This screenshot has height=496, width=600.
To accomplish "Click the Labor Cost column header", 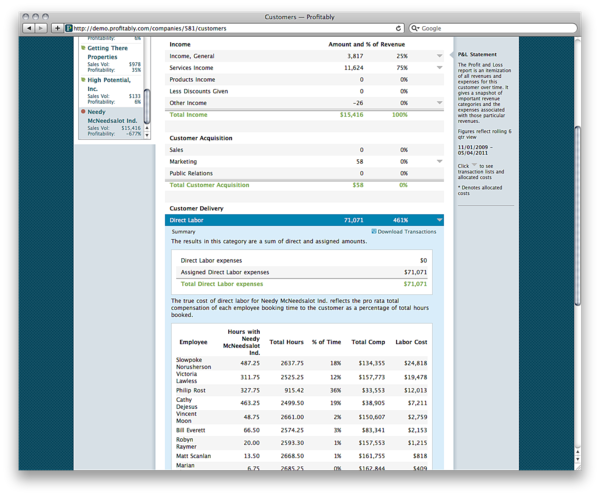I will [411, 342].
